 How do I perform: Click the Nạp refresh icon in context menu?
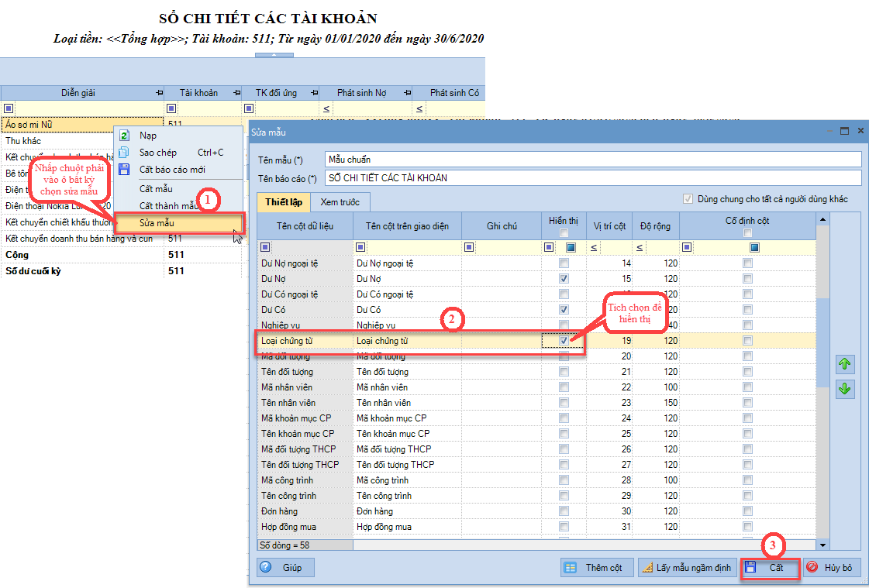tap(125, 136)
